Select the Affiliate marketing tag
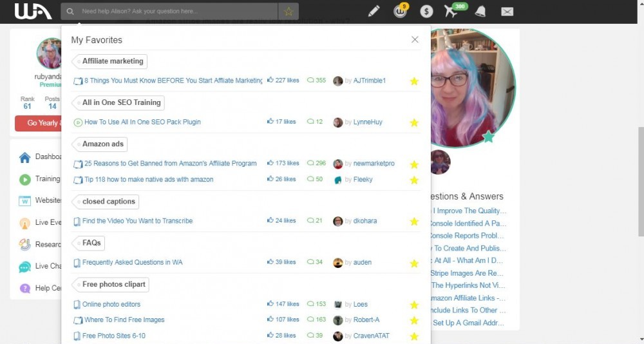644x344 pixels. pos(109,61)
